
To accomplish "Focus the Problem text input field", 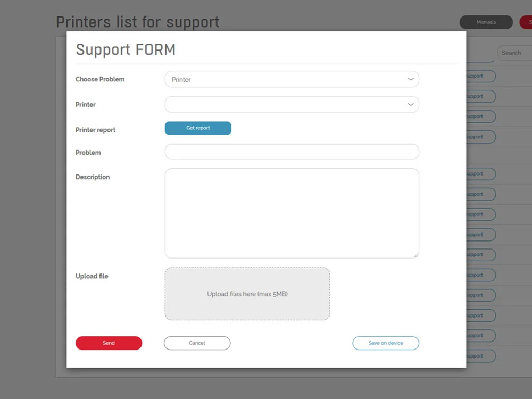I will tap(292, 152).
